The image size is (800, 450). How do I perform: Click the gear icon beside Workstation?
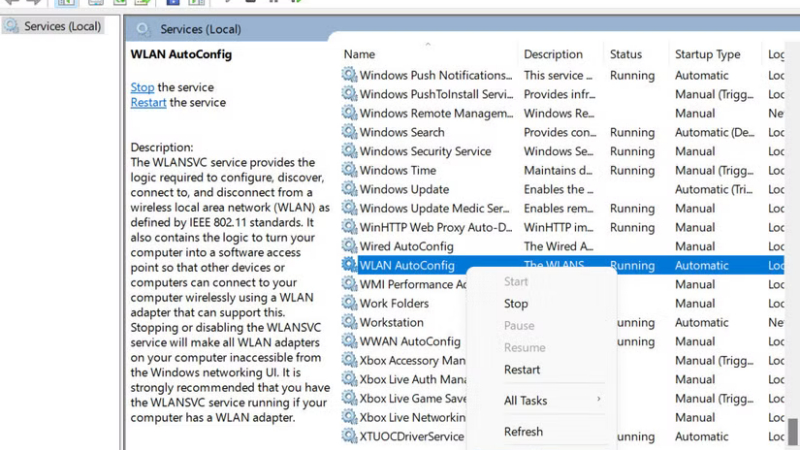349,321
